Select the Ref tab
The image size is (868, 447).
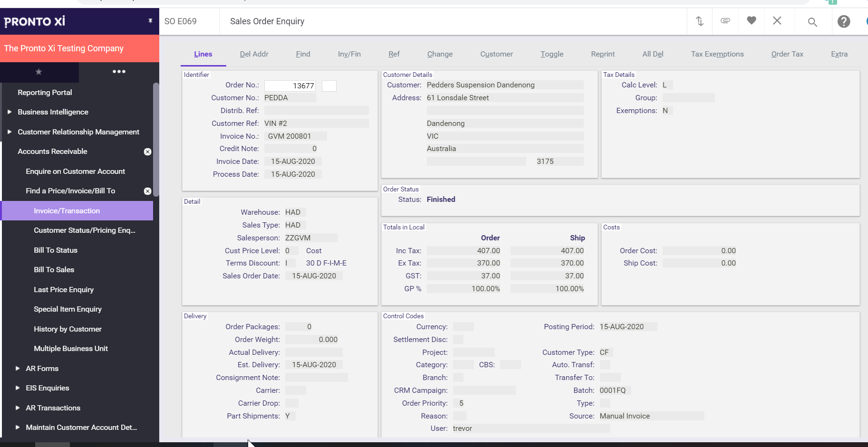click(x=394, y=54)
